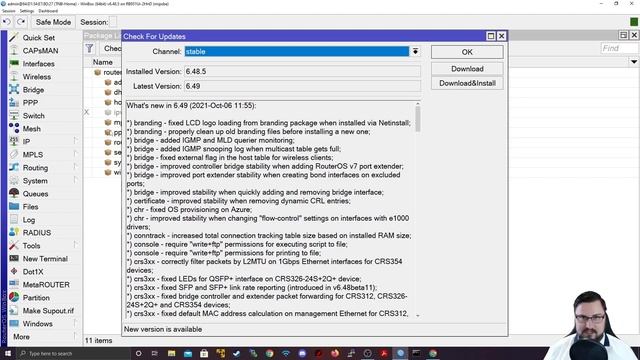Expand the Windows submenu in the sidebar
Screen dimensions: 640x360
tap(76, 324)
